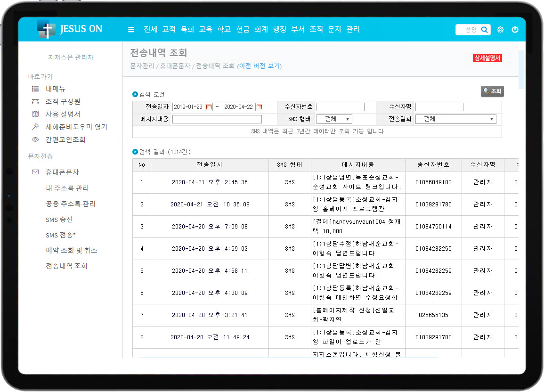Click the 조회 search button

(492, 91)
